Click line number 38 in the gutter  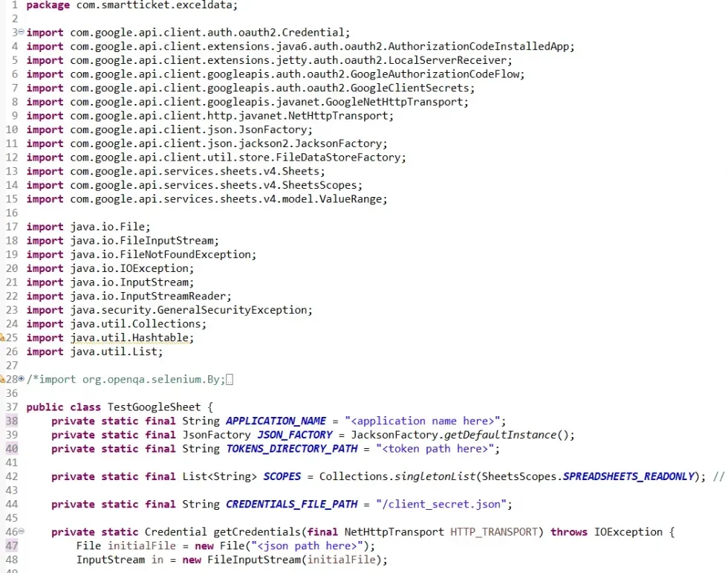click(x=12, y=421)
